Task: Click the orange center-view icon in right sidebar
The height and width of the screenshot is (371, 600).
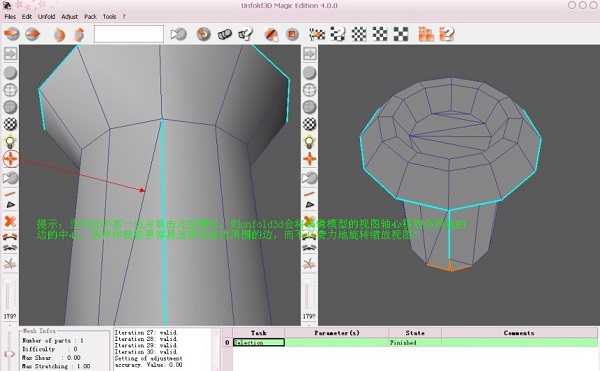Action: coord(309,159)
